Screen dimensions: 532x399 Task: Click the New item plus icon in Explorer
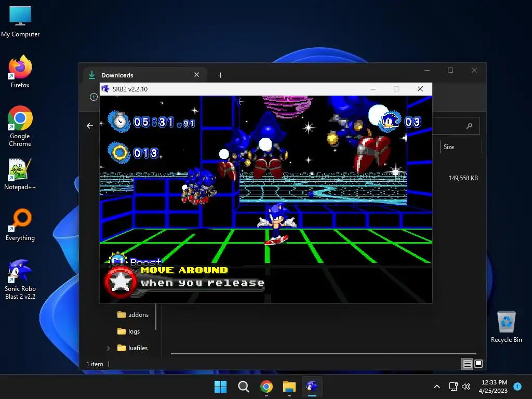(x=94, y=97)
